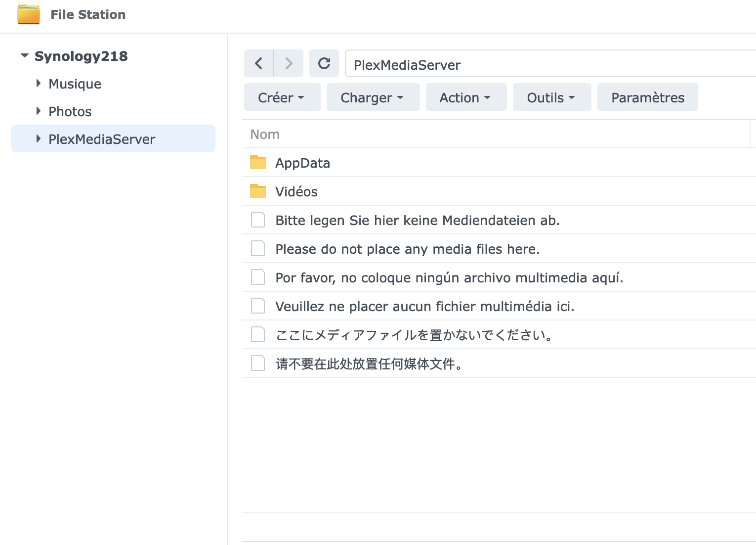Open the Action dropdown menu

click(466, 97)
